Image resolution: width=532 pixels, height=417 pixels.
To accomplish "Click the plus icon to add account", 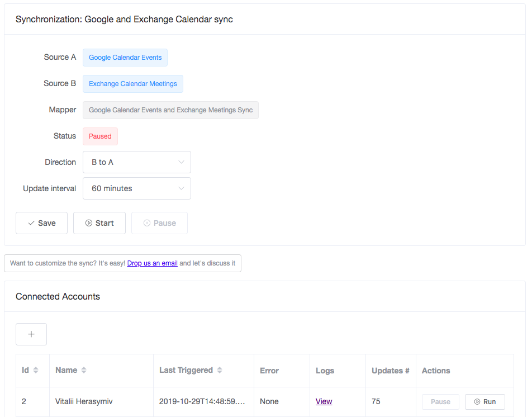I will click(x=31, y=334).
